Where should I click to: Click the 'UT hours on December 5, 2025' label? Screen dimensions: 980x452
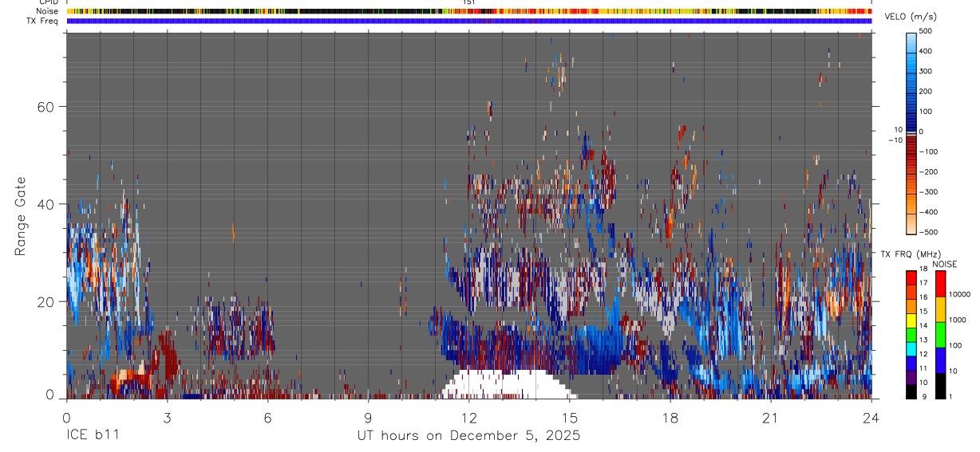[468, 436]
